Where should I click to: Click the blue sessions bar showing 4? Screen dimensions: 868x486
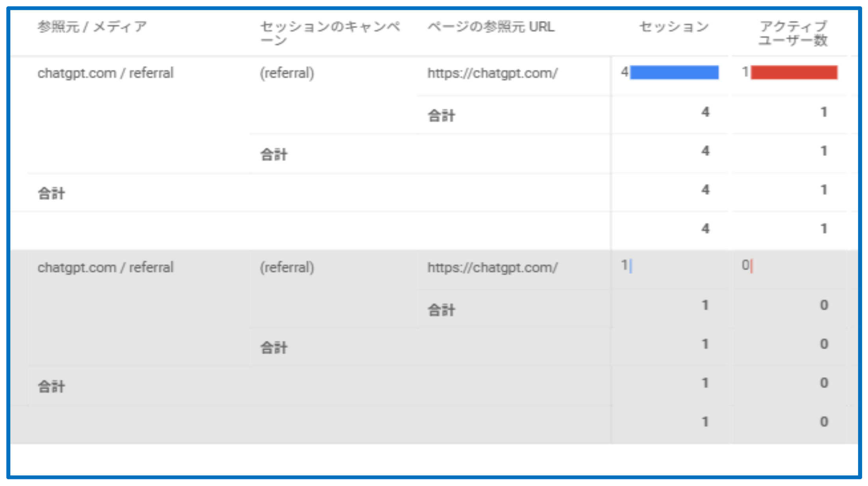(674, 73)
